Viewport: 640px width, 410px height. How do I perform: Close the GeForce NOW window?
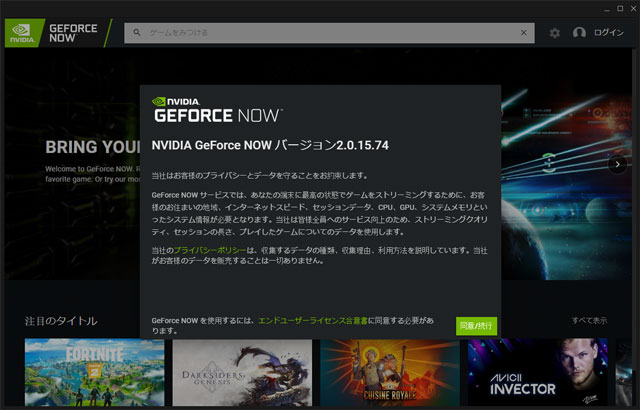pyautogui.click(x=633, y=9)
